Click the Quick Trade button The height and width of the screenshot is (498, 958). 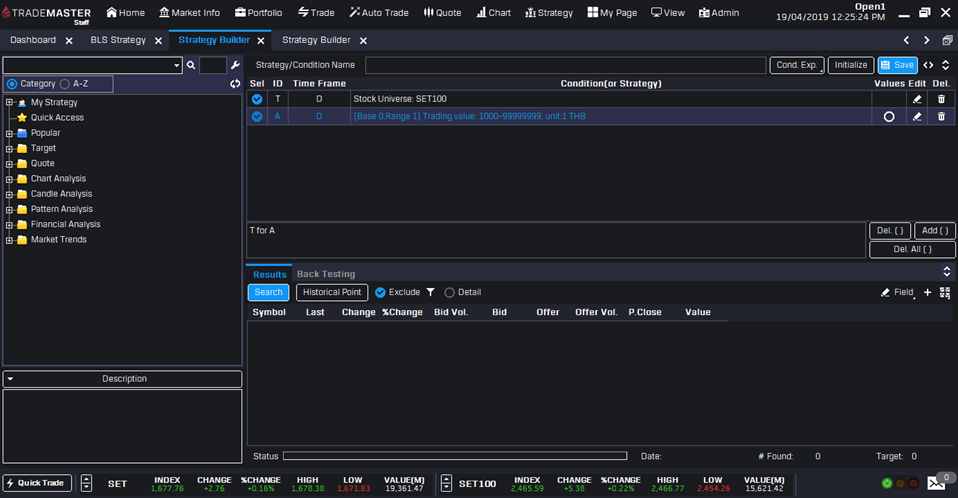tap(37, 483)
